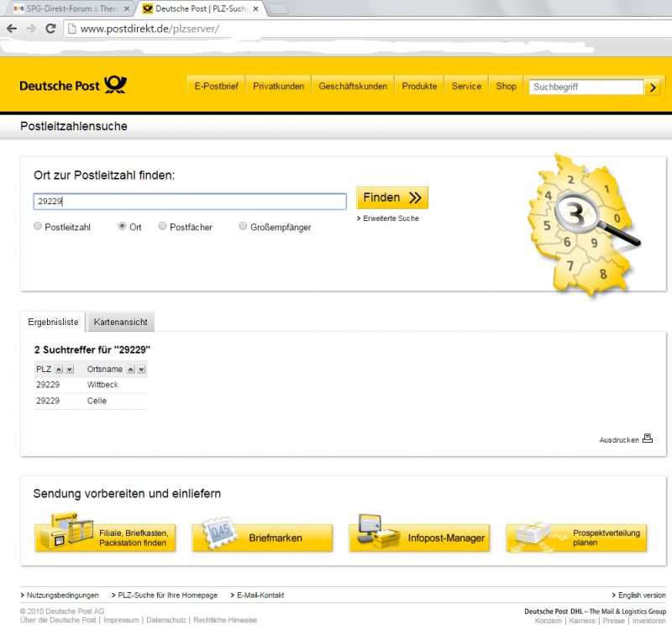The height and width of the screenshot is (630, 672).
Task: Click the stamp icon next to Briefmarken
Action: coord(220,532)
